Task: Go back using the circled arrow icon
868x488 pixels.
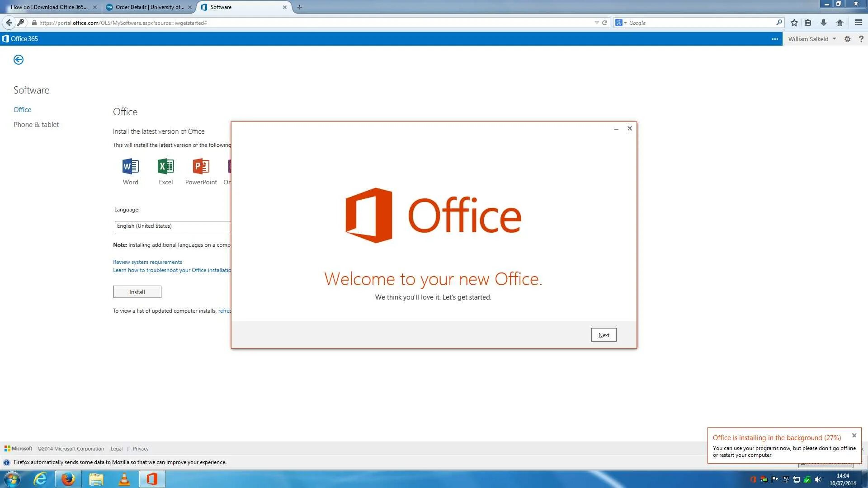Action: 19,60
